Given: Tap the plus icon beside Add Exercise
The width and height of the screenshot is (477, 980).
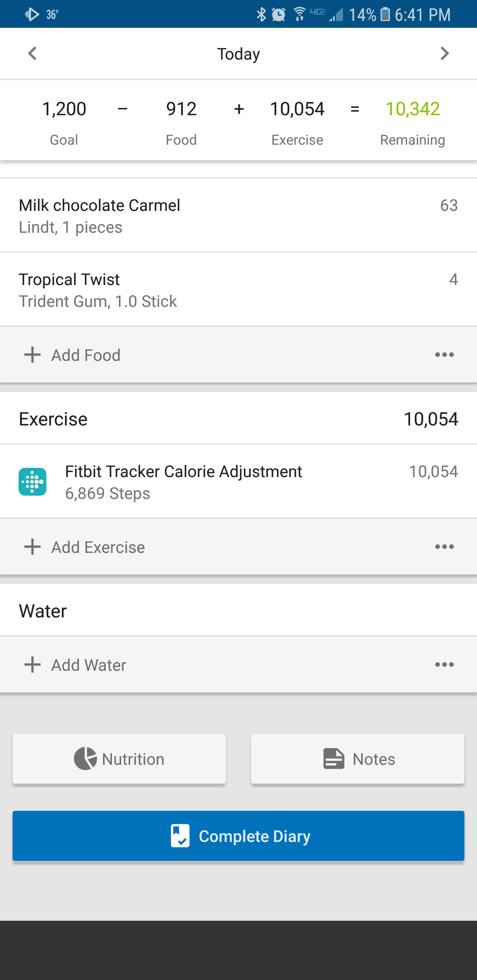Looking at the screenshot, I should point(32,547).
